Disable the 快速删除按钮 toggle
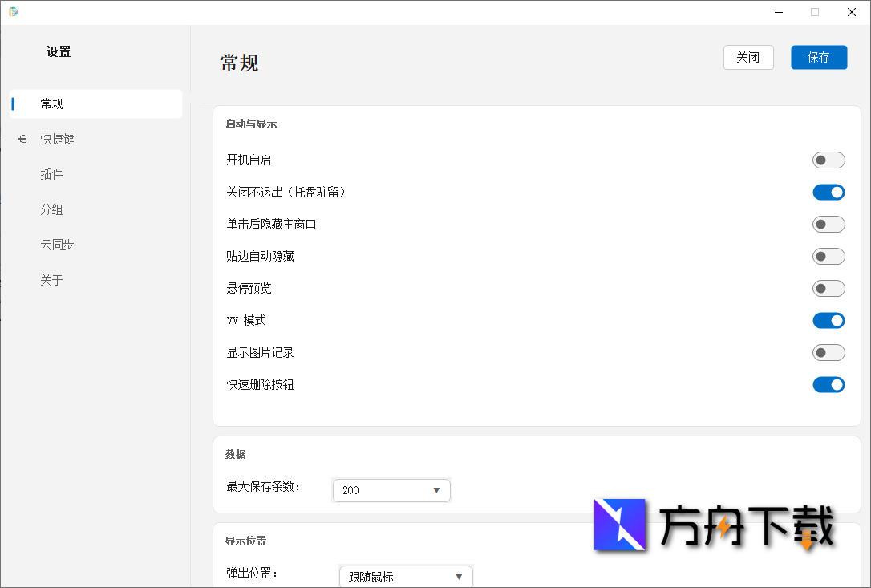This screenshot has height=588, width=871. pyautogui.click(x=828, y=384)
